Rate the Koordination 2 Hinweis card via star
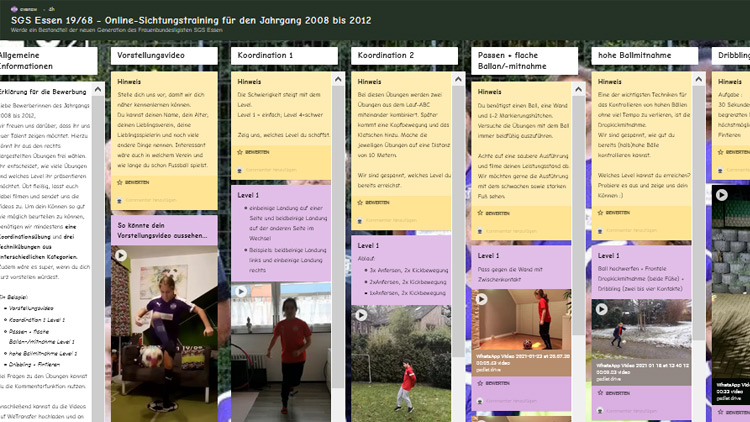The image size is (750, 422). (x=360, y=203)
